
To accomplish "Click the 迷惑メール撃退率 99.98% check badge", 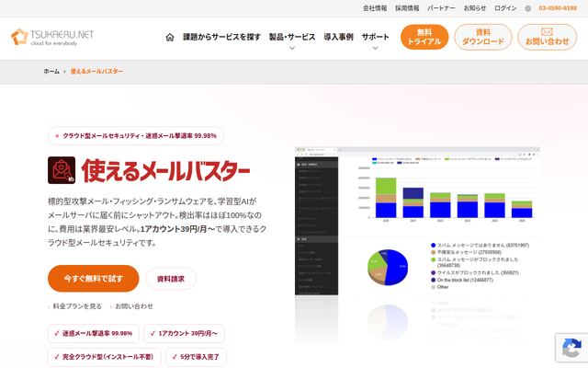I will click(94, 333).
